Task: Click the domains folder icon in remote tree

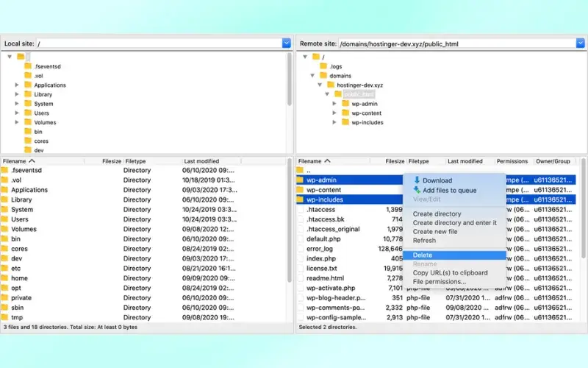Action: [x=323, y=76]
